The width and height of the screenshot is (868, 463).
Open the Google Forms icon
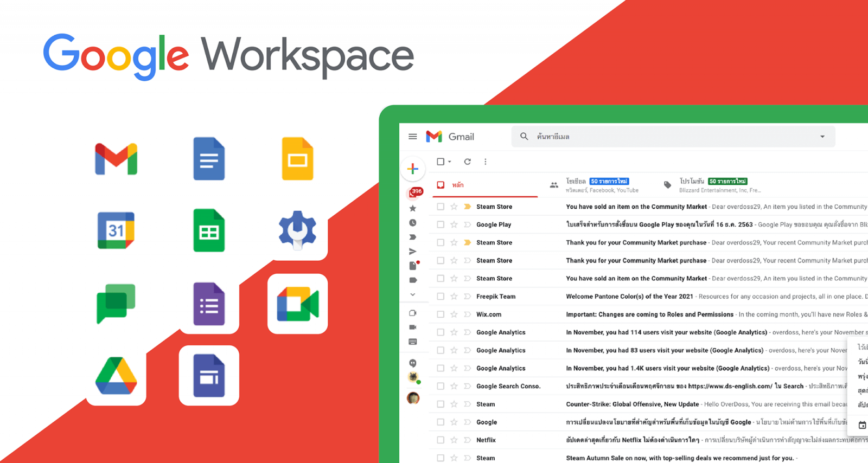pyautogui.click(x=209, y=304)
